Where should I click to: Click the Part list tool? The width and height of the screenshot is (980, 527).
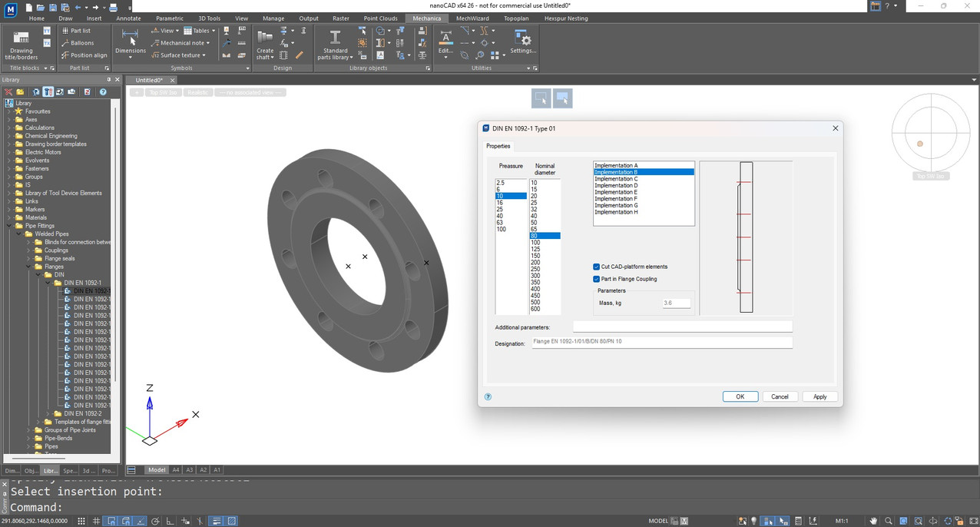tap(75, 31)
